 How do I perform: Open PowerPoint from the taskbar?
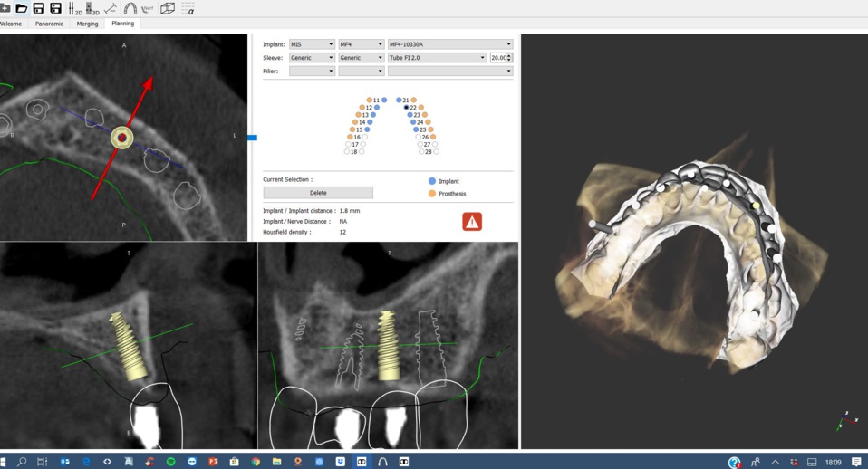tap(213, 461)
